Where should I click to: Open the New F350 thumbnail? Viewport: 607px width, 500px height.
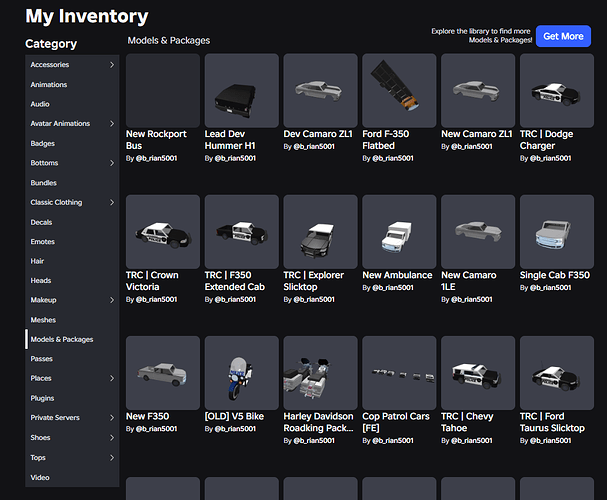click(163, 373)
